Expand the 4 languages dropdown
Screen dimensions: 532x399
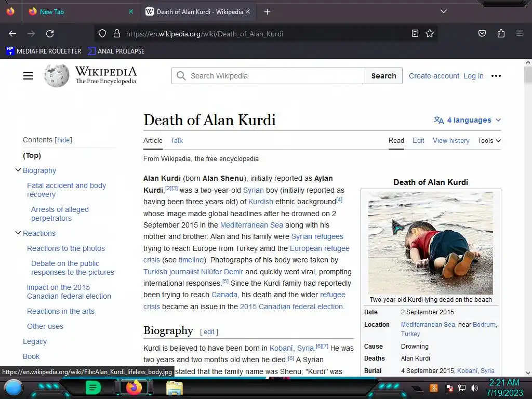[x=467, y=120]
